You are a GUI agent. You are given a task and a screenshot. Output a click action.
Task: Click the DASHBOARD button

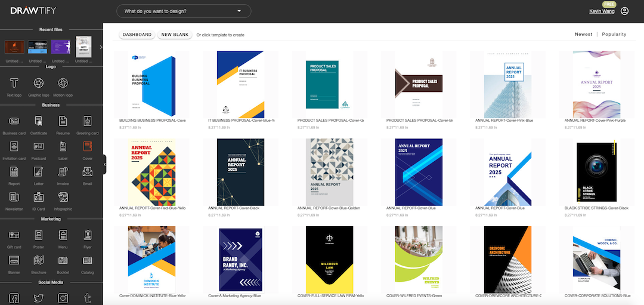pyautogui.click(x=137, y=35)
